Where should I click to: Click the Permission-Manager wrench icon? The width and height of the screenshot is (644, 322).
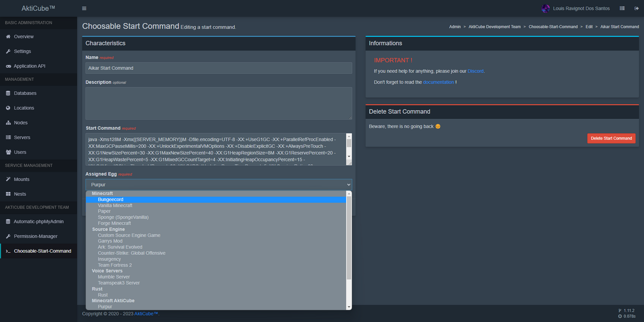[8, 236]
